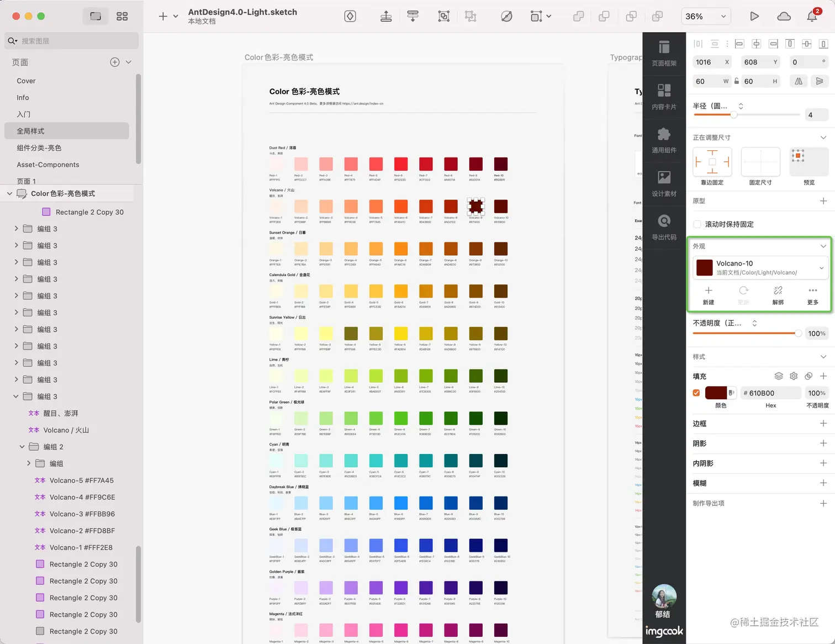Collapse the 正在调整尺寸 section
Screen dimensions: 835x644
[823, 138]
